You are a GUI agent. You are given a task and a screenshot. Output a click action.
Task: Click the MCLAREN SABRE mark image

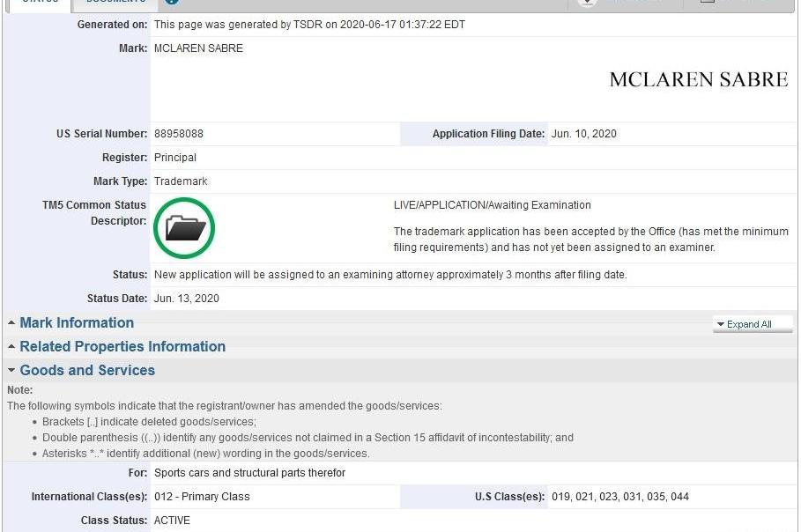[x=698, y=79]
